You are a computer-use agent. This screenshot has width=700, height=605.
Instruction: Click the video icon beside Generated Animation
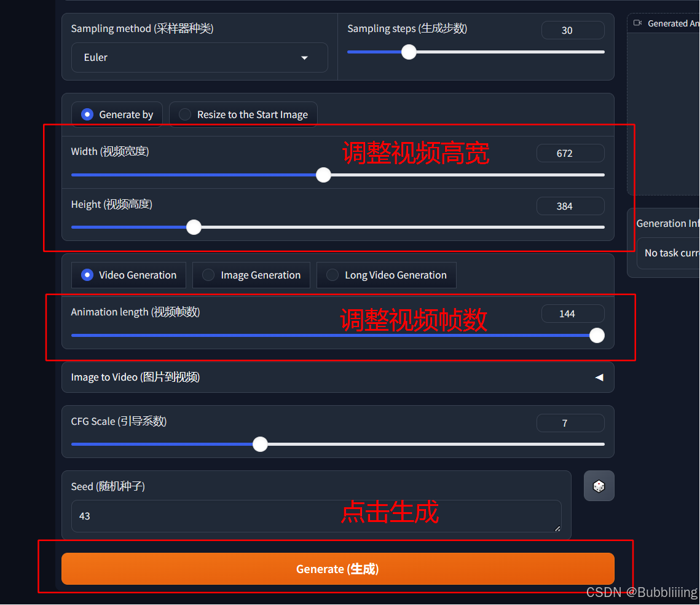(x=637, y=23)
